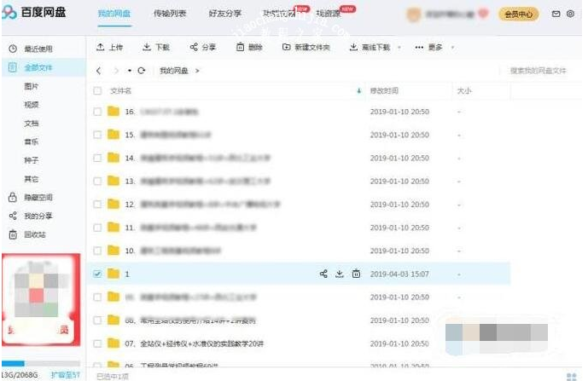
Task: Click the red promotional banner in sidebar
Action: click(41, 299)
